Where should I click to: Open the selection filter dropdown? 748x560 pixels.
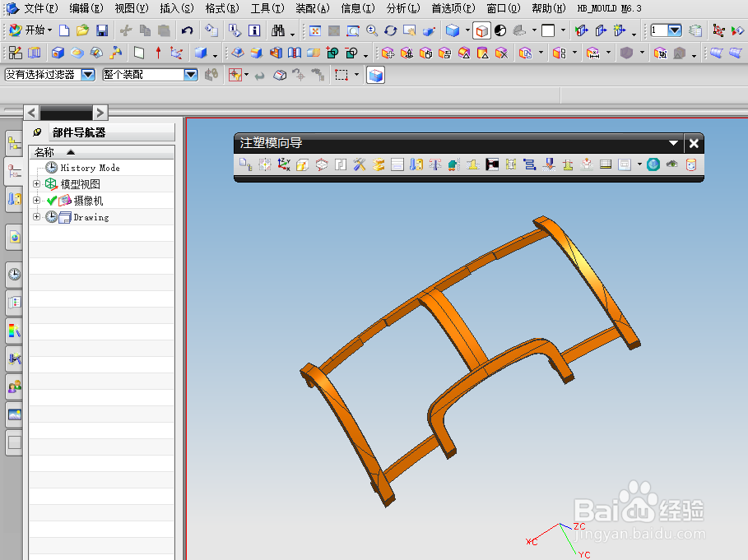(x=88, y=75)
